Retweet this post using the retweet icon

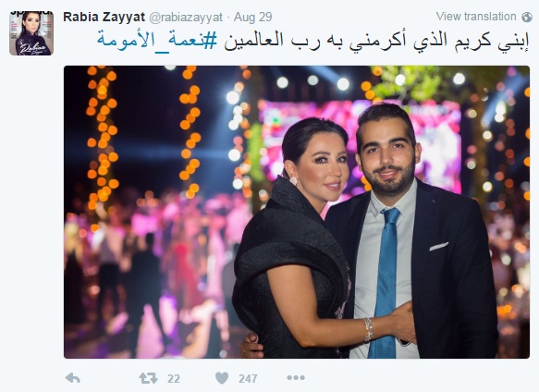pyautogui.click(x=149, y=378)
